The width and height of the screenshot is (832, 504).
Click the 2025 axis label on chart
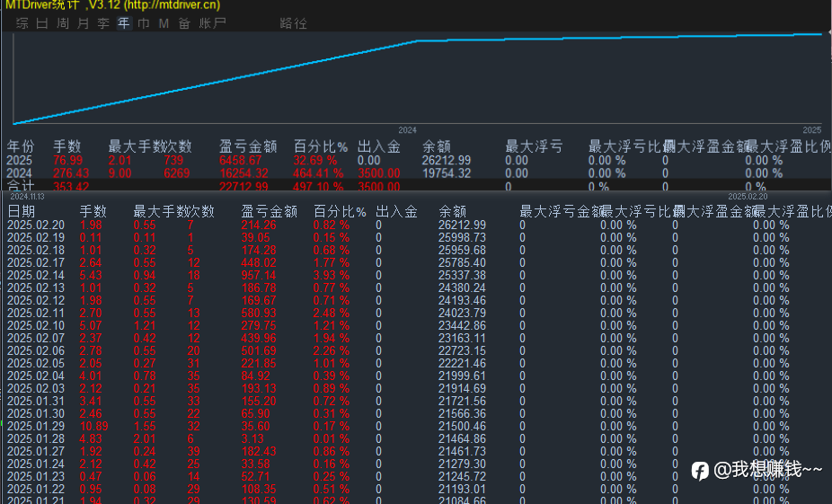click(812, 130)
